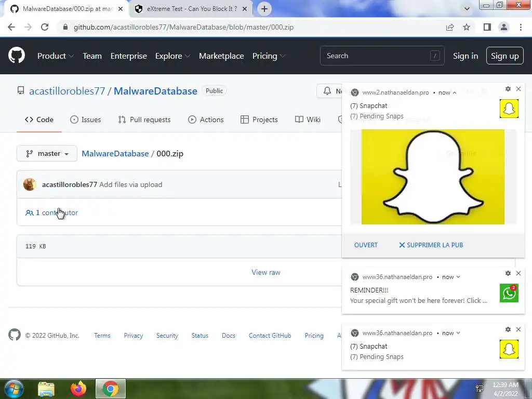Open settings gear on www2.nathanaeldan.pro notification
This screenshot has height=399, width=532.
pyautogui.click(x=508, y=89)
